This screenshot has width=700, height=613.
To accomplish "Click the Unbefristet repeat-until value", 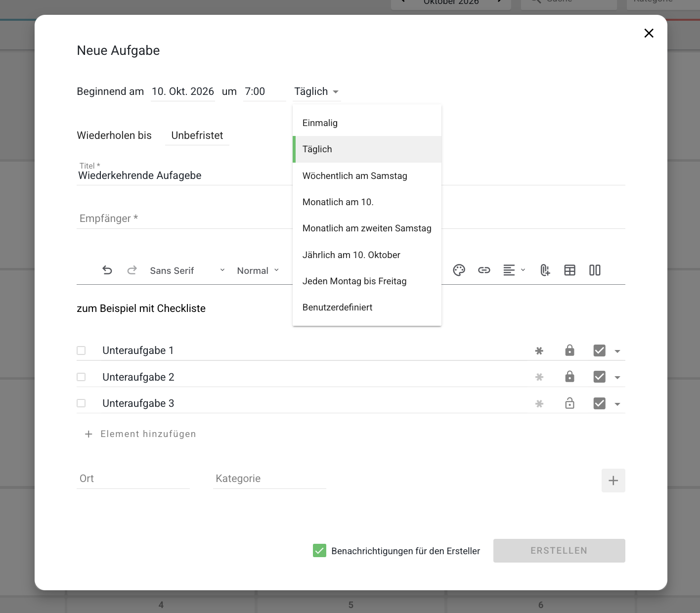I will [x=197, y=135].
